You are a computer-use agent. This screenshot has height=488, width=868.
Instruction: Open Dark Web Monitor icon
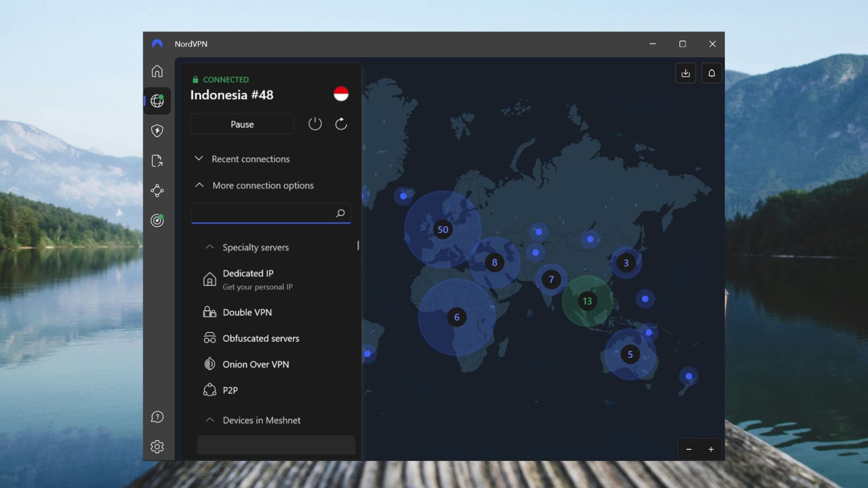[x=157, y=221]
